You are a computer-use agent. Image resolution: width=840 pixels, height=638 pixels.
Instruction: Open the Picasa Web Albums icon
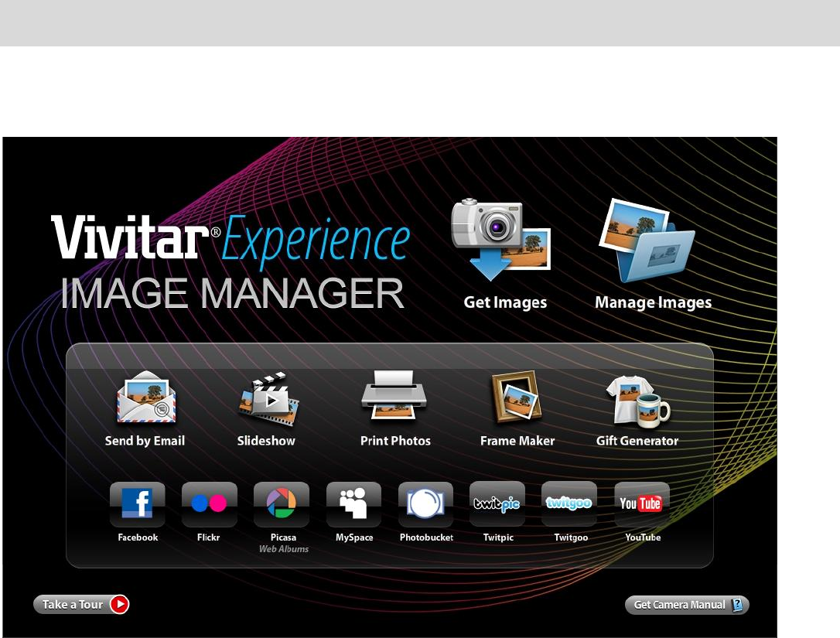click(282, 504)
